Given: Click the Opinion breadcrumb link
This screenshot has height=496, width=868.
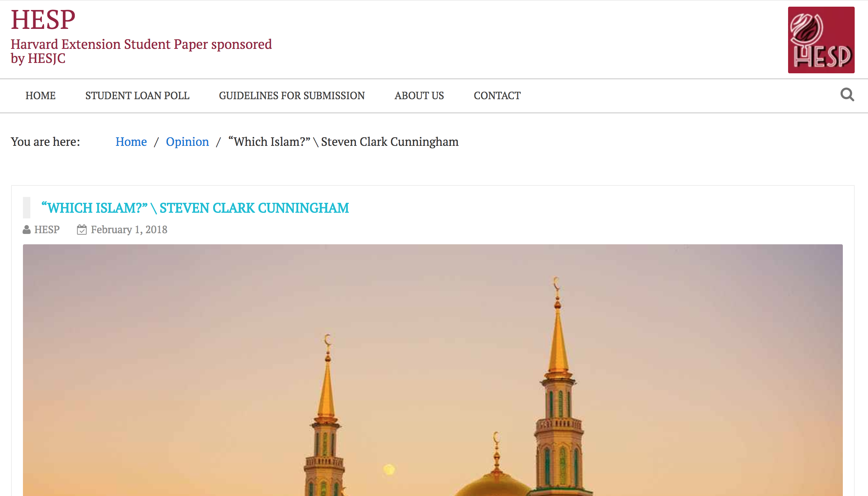Looking at the screenshot, I should [x=187, y=142].
